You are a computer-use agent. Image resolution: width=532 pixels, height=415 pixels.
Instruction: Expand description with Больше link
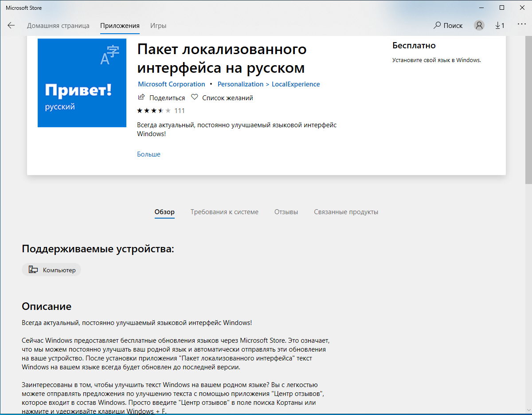(149, 154)
